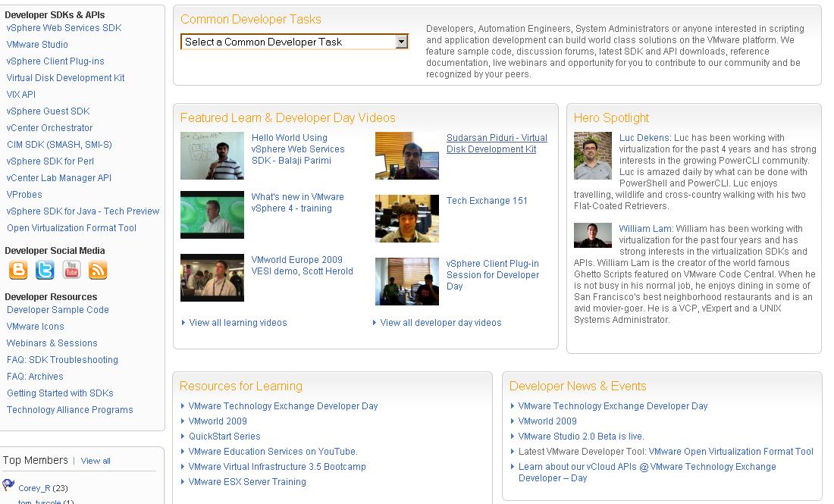Image resolution: width=834 pixels, height=504 pixels.
Task: Open Virtual Disk Development Kit sidebar link
Action: 65,77
